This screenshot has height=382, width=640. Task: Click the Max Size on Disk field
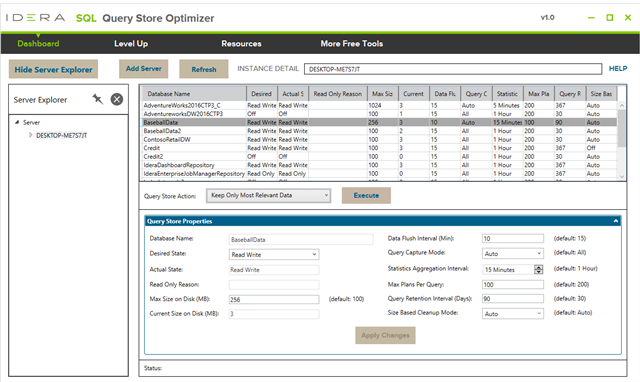274,300
